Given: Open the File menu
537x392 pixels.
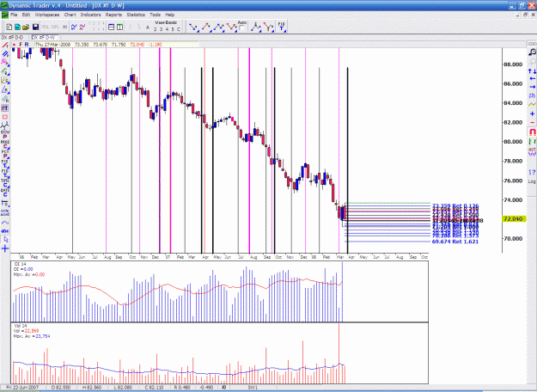Looking at the screenshot, I should point(14,15).
